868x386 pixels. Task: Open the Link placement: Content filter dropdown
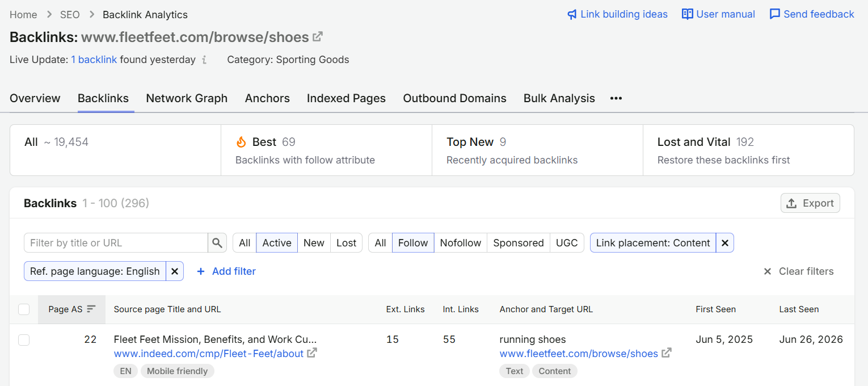click(x=653, y=243)
